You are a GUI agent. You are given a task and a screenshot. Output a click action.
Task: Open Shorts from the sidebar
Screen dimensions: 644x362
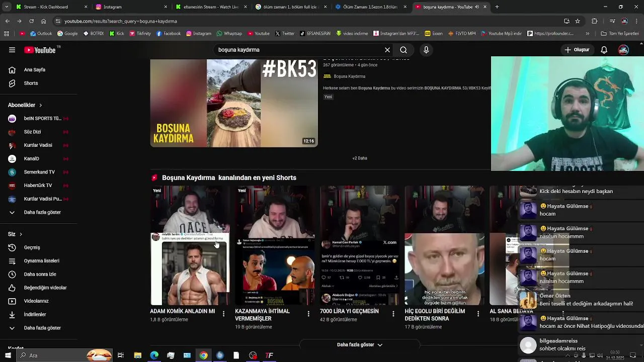click(x=31, y=83)
